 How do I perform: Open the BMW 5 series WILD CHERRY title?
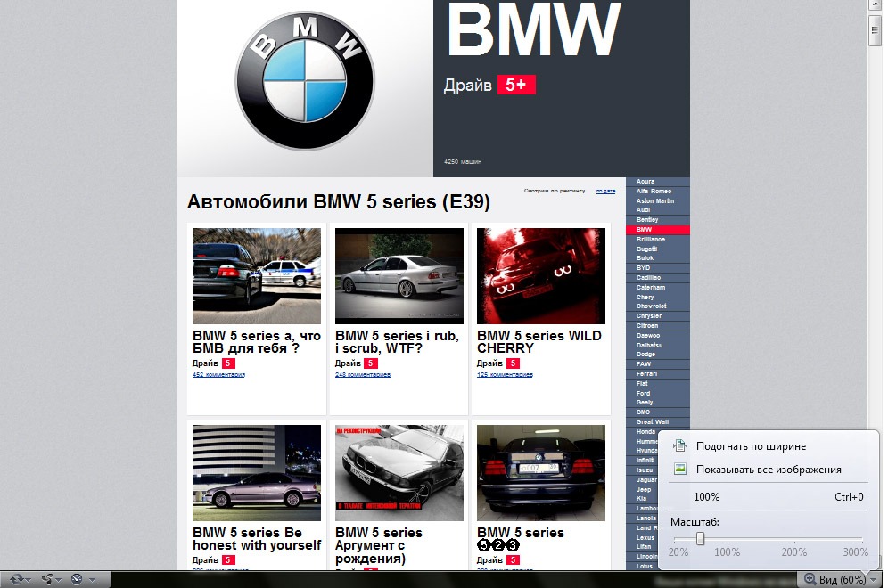[539, 342]
